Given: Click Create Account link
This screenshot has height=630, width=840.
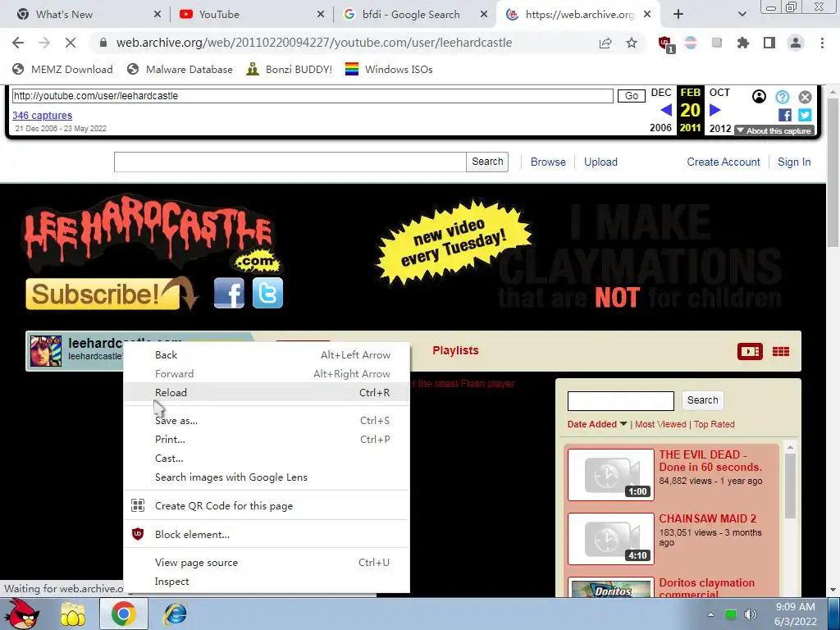Looking at the screenshot, I should [724, 162].
